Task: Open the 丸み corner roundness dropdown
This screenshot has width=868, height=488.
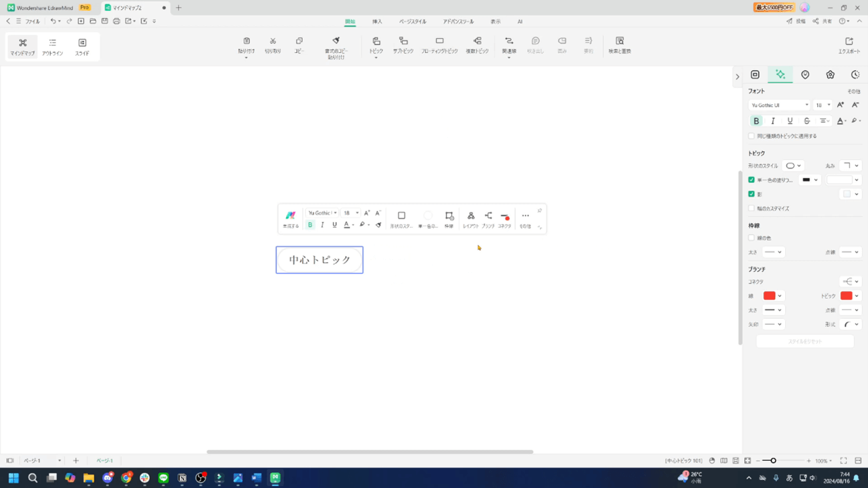Action: pos(851,166)
